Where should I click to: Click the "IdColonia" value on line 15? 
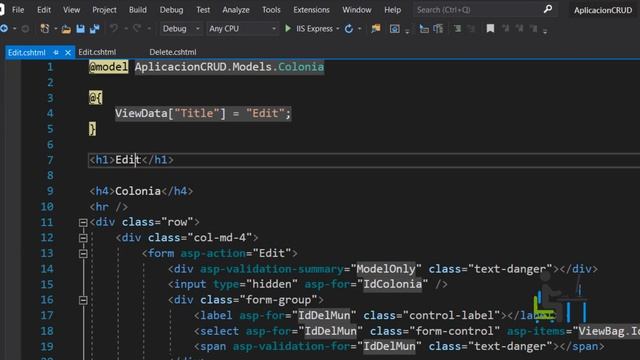[x=393, y=284]
